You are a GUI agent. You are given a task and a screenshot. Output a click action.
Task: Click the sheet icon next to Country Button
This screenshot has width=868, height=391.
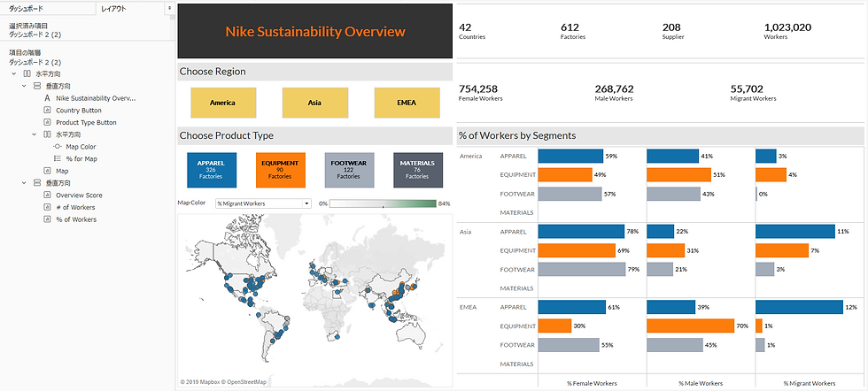point(47,111)
